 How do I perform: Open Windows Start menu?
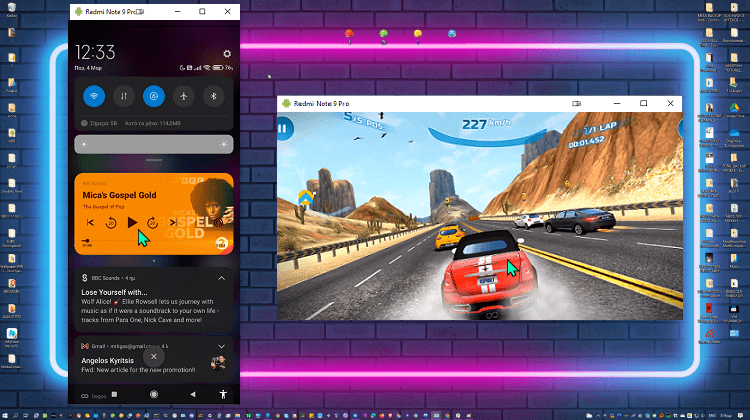point(5,416)
